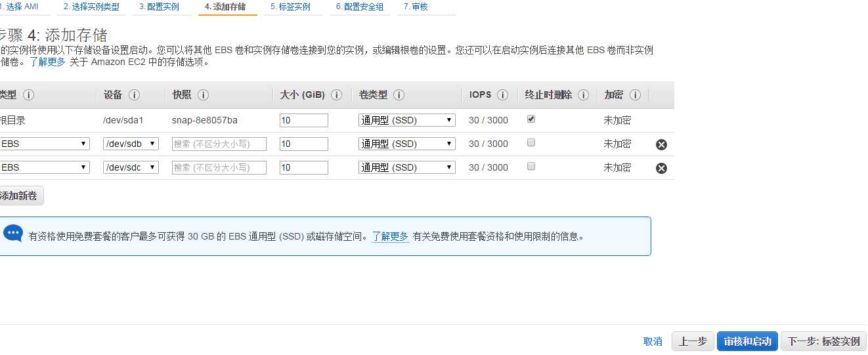Select step 4 添加存储 tab
Image resolution: width=868 pixels, height=355 pixels.
(x=225, y=7)
